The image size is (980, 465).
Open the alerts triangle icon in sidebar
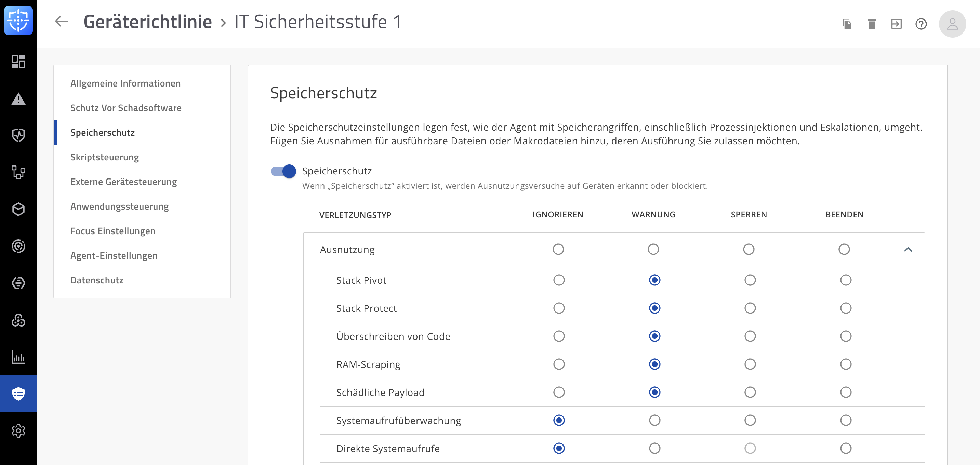(x=18, y=98)
